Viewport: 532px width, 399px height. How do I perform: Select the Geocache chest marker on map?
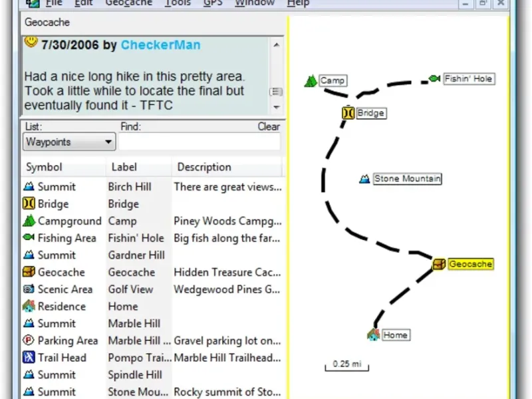[439, 264]
